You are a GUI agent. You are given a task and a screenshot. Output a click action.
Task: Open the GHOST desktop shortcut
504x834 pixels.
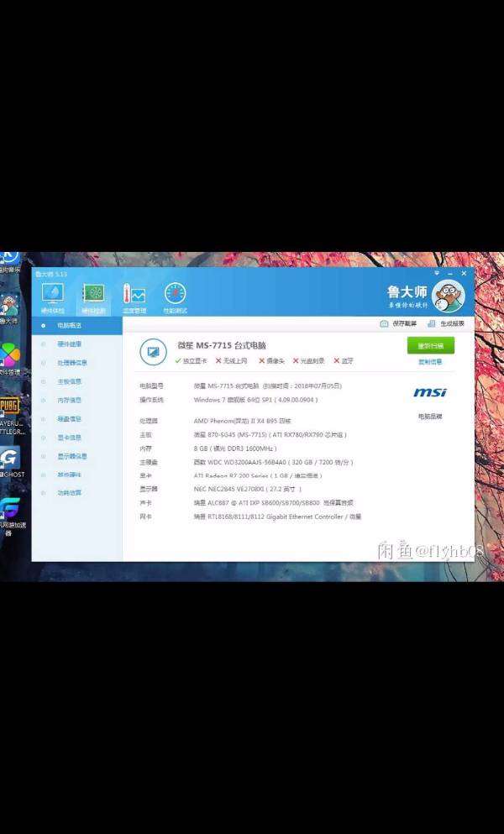tap(11, 461)
